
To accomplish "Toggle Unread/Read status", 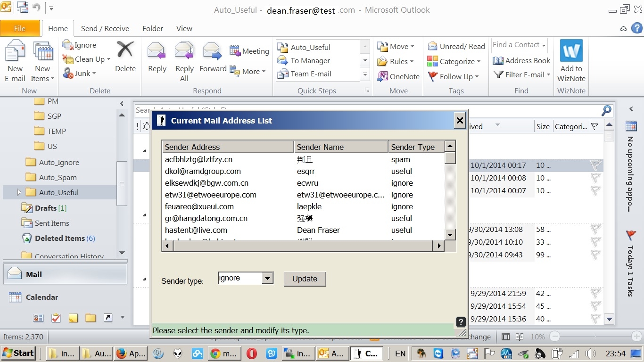I will (x=456, y=46).
